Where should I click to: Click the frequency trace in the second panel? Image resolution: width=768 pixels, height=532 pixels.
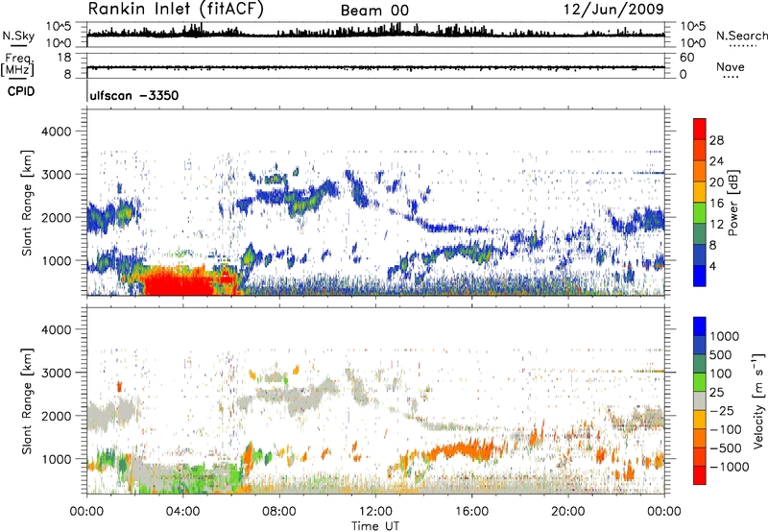tap(375, 67)
